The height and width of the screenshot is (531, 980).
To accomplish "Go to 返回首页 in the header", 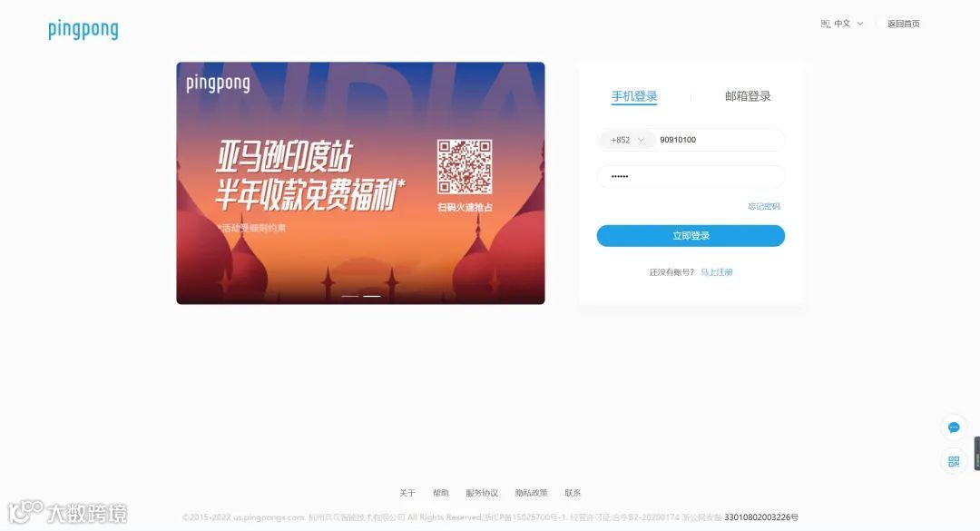I will point(903,24).
